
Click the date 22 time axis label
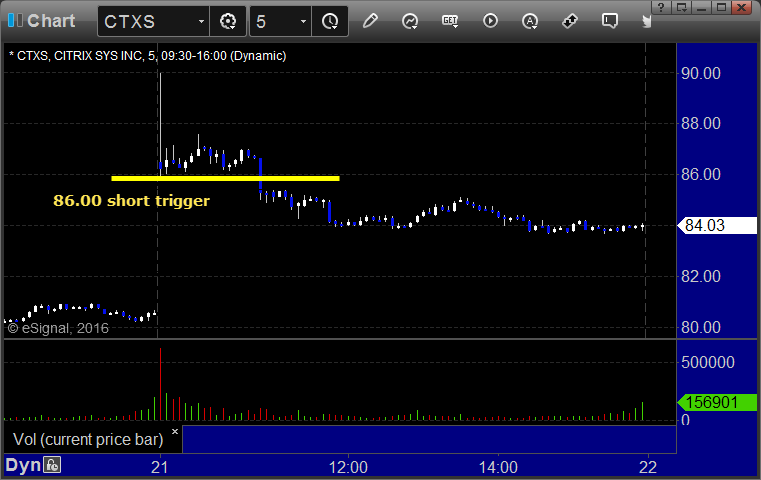[x=648, y=467]
